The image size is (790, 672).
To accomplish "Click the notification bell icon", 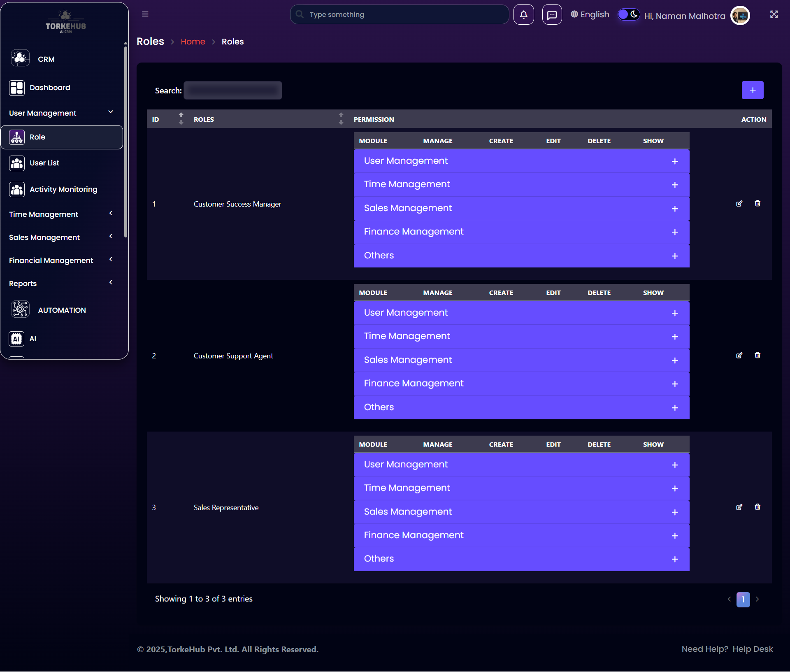I will click(x=523, y=15).
